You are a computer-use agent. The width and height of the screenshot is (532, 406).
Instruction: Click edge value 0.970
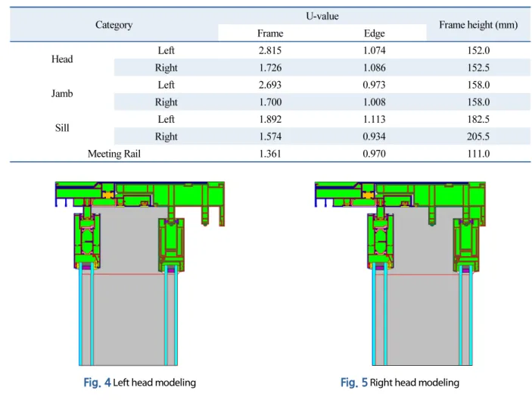[x=375, y=154]
